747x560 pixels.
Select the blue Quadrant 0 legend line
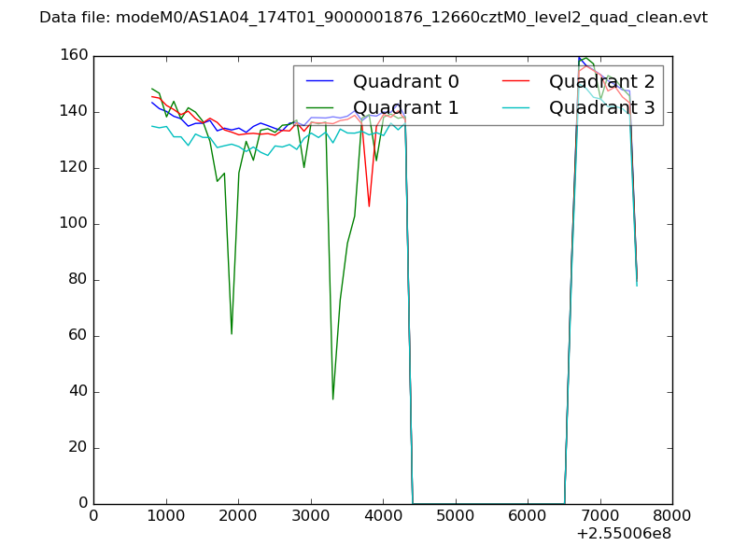pyautogui.click(x=322, y=82)
